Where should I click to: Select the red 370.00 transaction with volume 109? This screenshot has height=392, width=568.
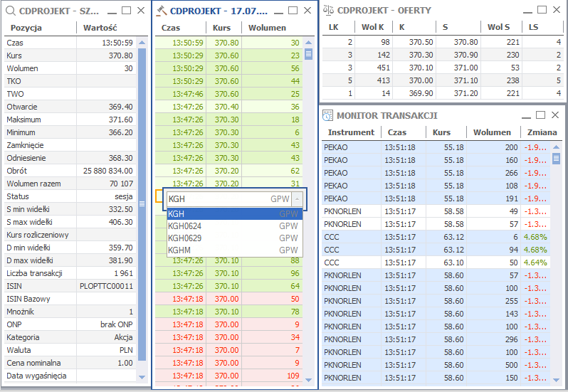229,376
